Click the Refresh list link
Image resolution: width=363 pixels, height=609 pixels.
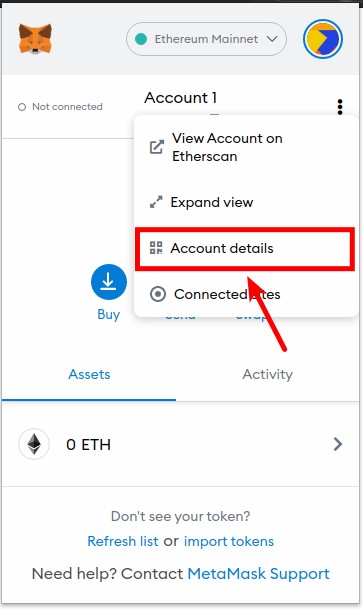point(123,541)
